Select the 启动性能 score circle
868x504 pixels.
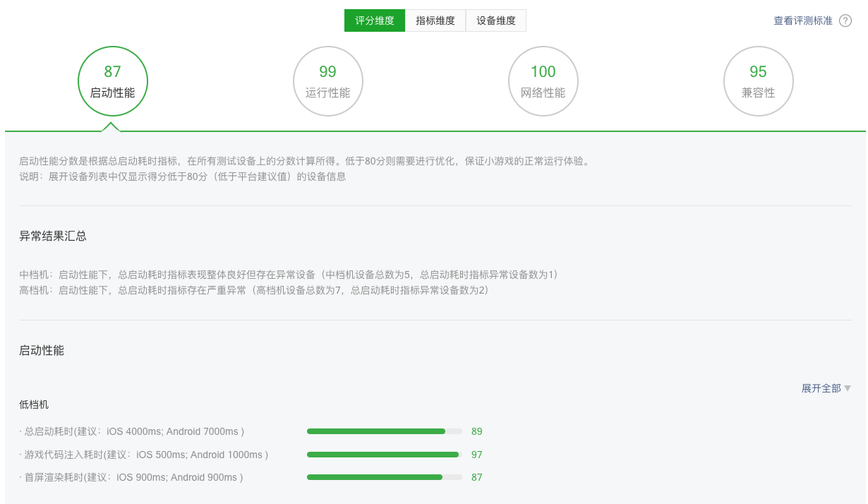tap(113, 81)
